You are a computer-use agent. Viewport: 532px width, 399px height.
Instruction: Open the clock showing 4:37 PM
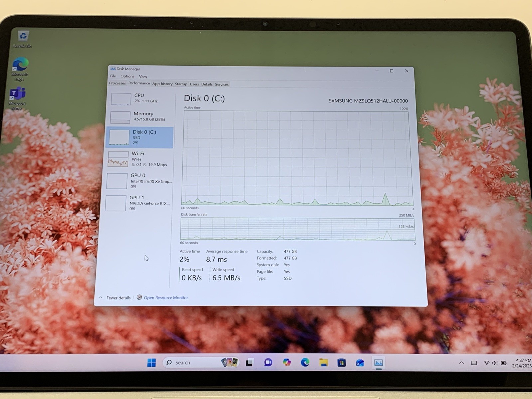(x=522, y=363)
